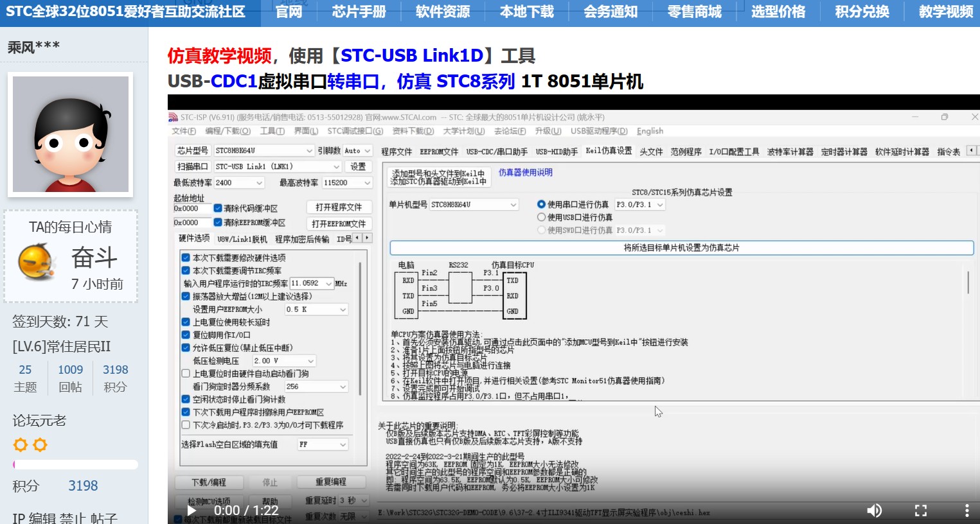Switch language via the English menu
Image resolution: width=980 pixels, height=524 pixels.
(x=650, y=131)
